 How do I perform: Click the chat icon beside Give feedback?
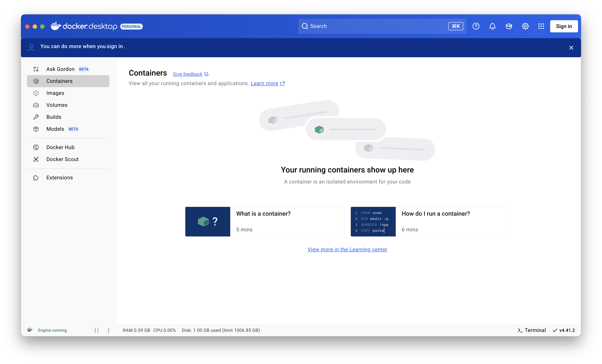[206, 74]
